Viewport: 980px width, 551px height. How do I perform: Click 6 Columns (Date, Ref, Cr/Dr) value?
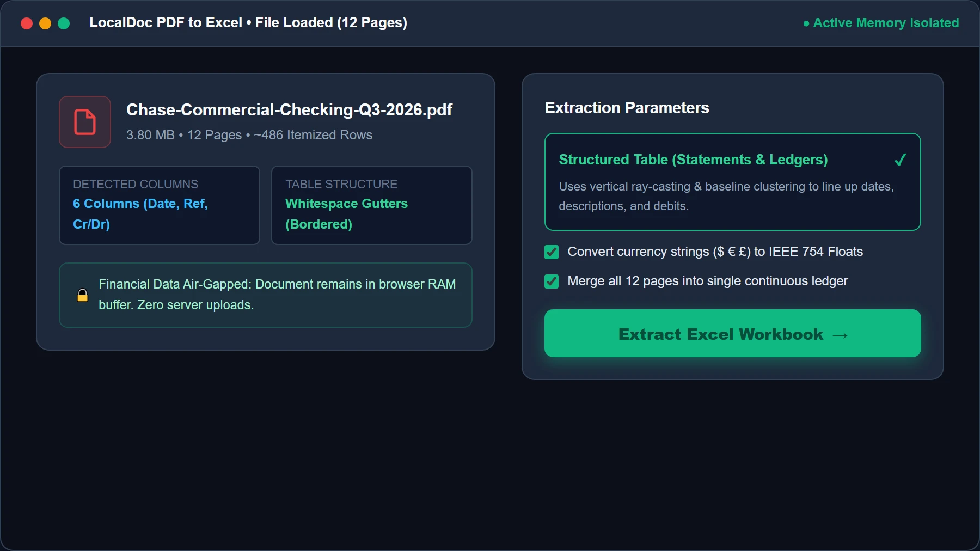[140, 213]
